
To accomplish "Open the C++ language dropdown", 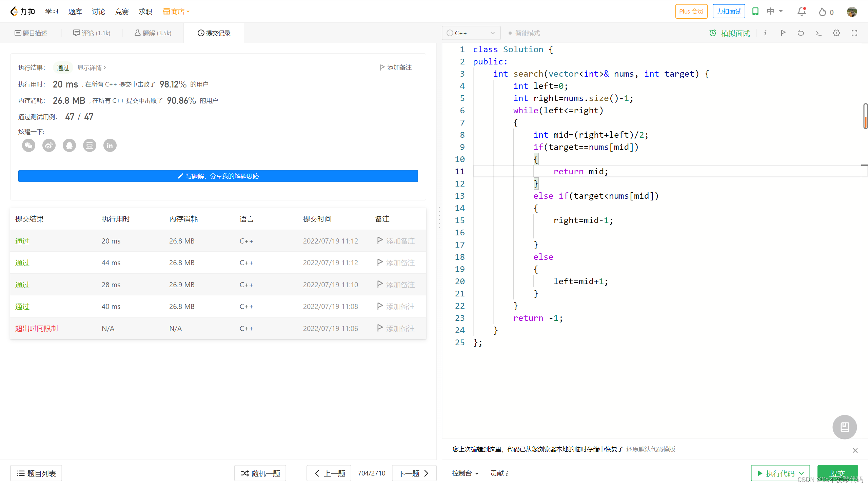I will (x=471, y=33).
